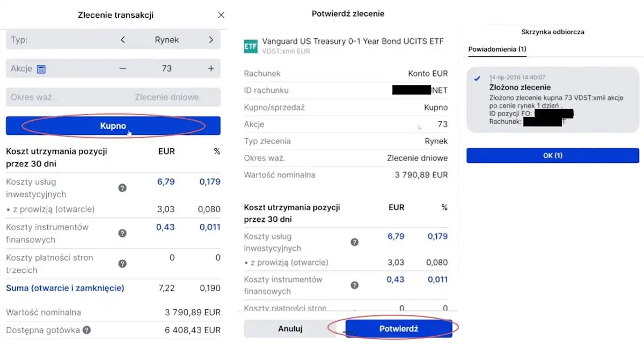This screenshot has width=644, height=346.
Task: Decrease share quantity with minus button
Action: 123,68
